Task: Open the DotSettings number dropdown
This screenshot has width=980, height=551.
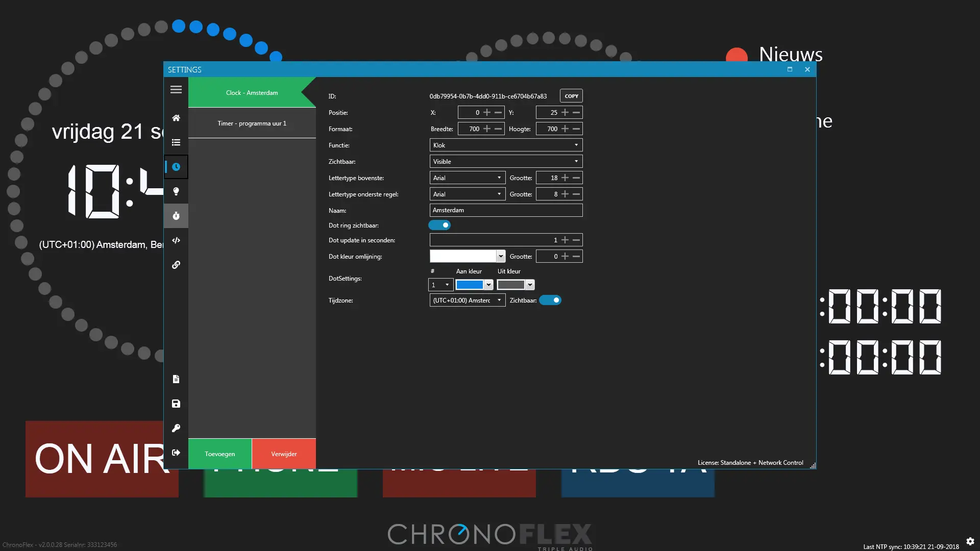Action: coord(440,285)
